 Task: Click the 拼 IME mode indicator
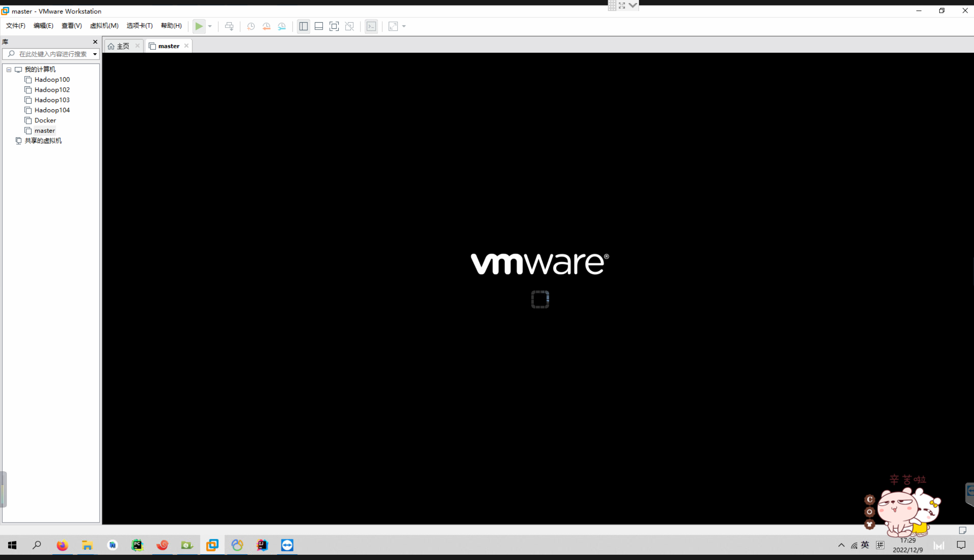coord(880,545)
